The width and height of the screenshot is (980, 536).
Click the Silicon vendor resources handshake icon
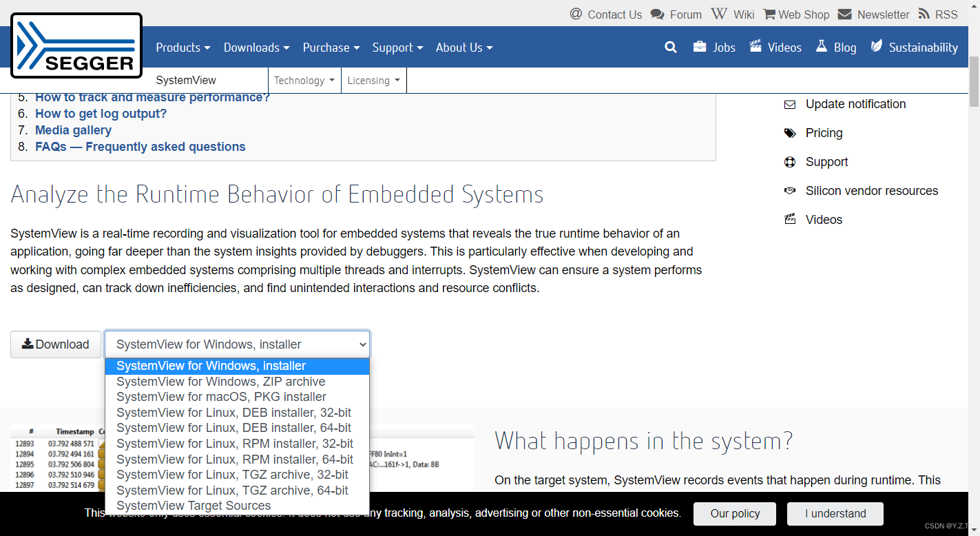click(x=790, y=191)
